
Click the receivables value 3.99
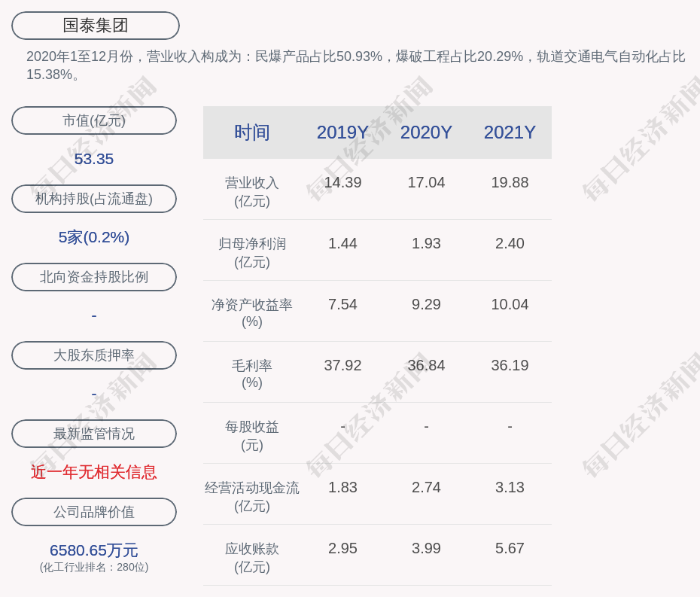coord(426,548)
